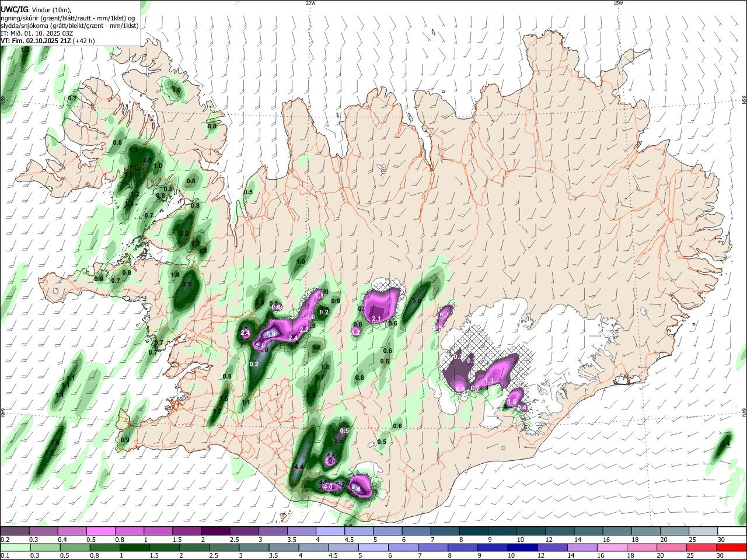Click the '(+42 h)' forecast offset text
The image size is (747, 560).
coord(84,41)
